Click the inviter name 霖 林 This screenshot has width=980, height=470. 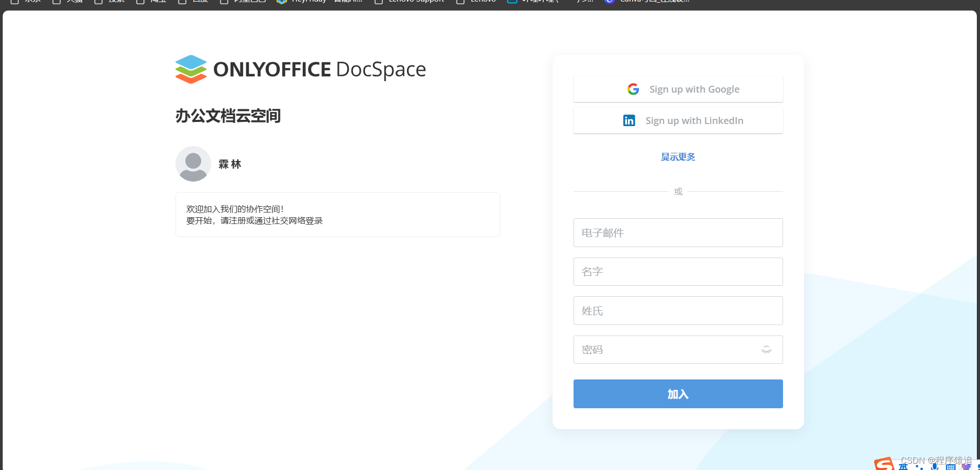tap(229, 164)
